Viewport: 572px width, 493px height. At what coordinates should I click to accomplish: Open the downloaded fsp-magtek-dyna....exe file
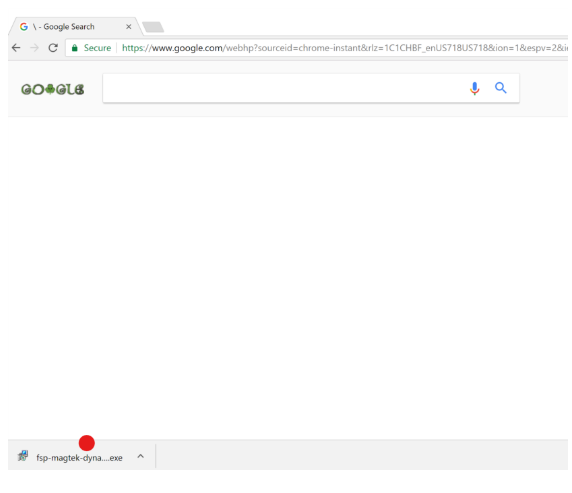(x=79, y=458)
